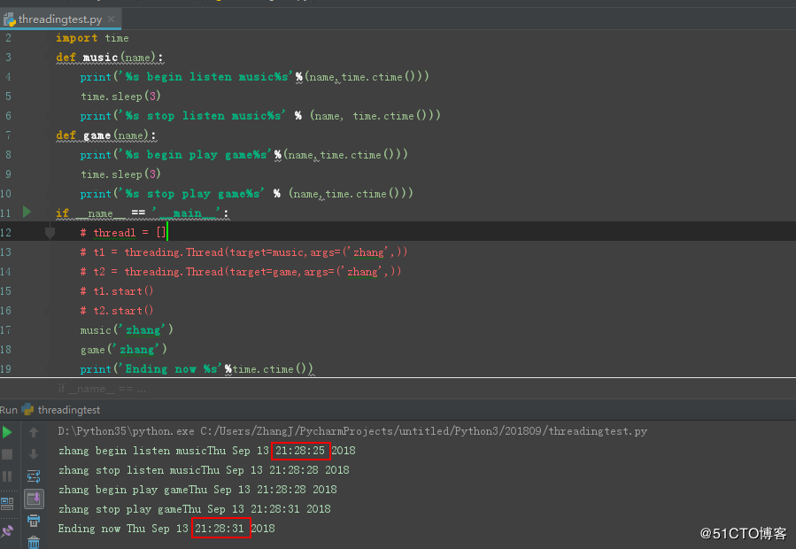The width and height of the screenshot is (796, 549).
Task: Toggle Scroll to the End button
Action: click(34, 499)
